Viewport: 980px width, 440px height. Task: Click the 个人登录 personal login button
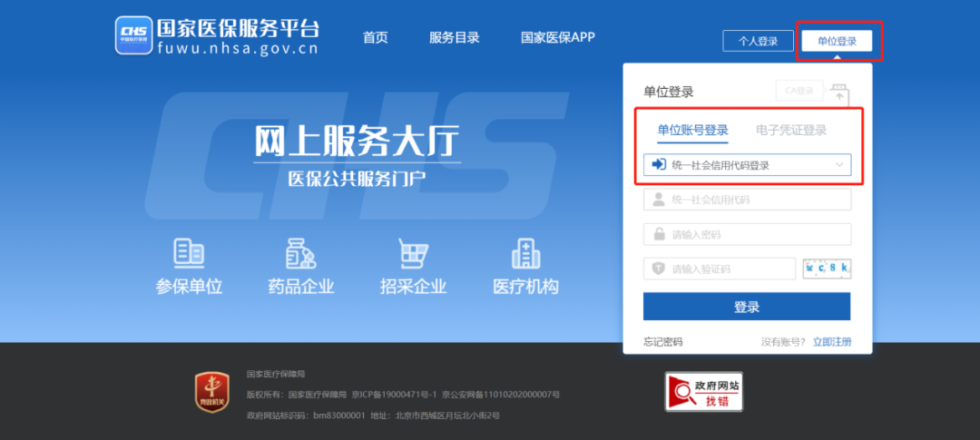(758, 41)
